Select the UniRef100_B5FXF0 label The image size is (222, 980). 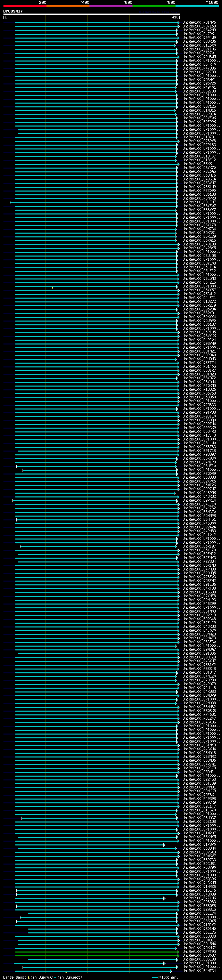(x=199, y=64)
